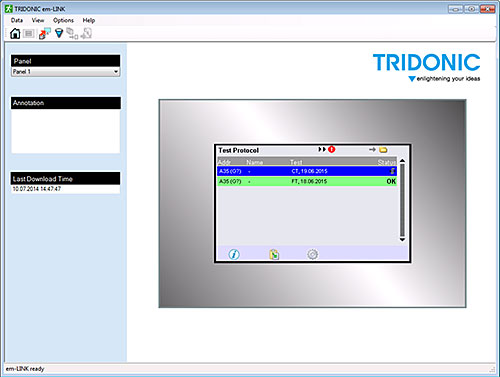Open the Data menu
Screen dimensions: 500x377
point(17,20)
